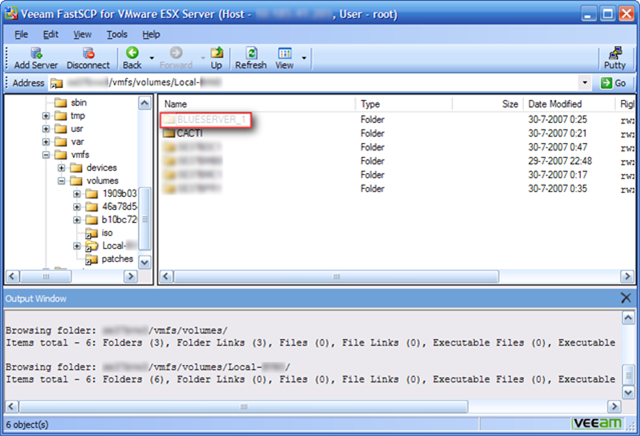Select the CACTI folder
The width and height of the screenshot is (640, 436).
190,133
